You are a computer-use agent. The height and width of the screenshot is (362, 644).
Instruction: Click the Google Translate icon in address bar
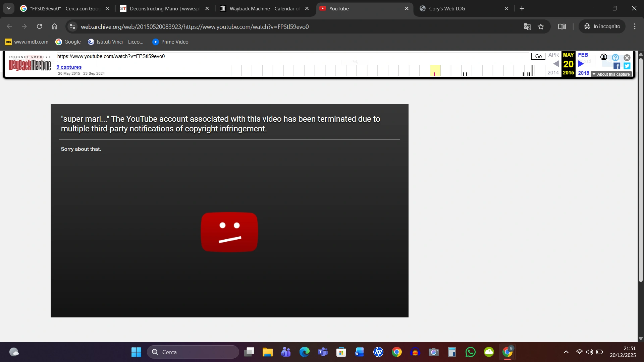point(527,26)
